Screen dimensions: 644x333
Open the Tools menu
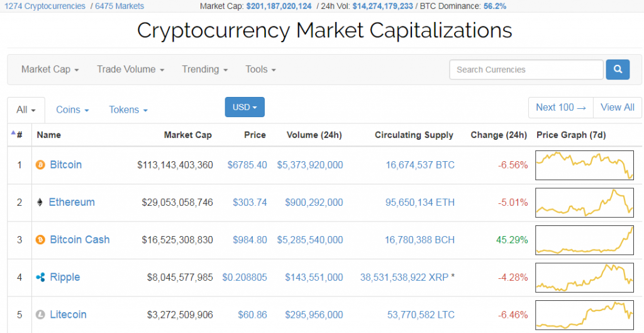pos(260,69)
